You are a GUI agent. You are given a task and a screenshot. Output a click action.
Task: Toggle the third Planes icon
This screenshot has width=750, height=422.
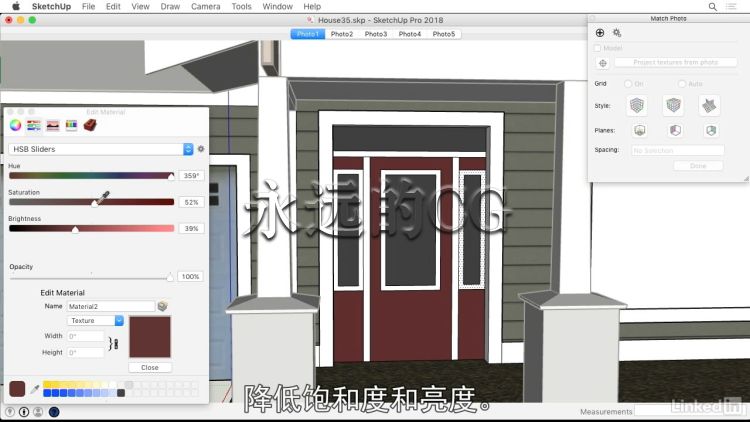[711, 130]
